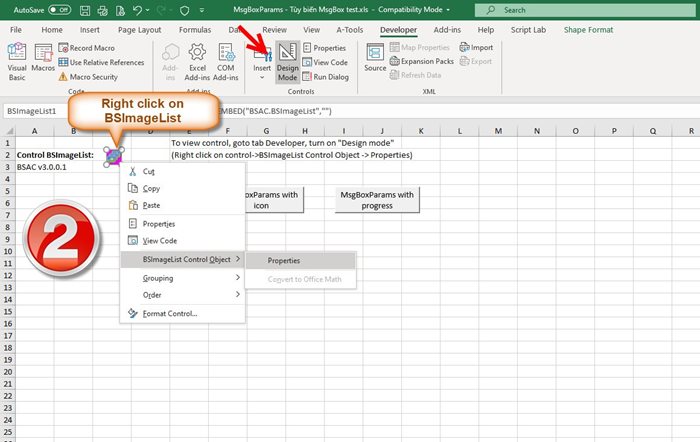This screenshot has width=700, height=442.
Task: Click the MsgBoxParams with icon button
Action: (x=274, y=200)
